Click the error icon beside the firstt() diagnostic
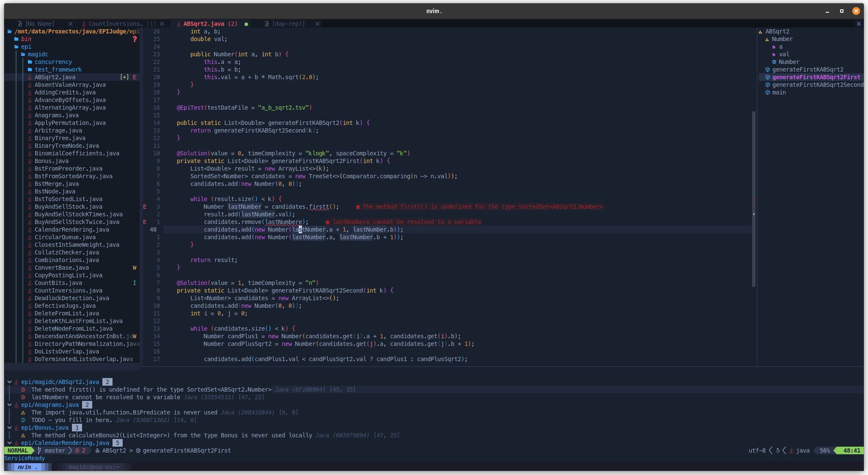Screen dimensions: 868x475 (x=23, y=389)
